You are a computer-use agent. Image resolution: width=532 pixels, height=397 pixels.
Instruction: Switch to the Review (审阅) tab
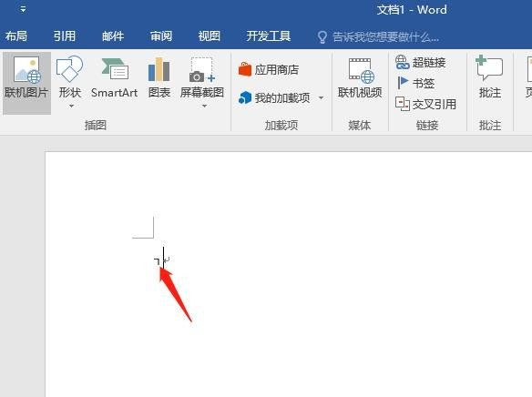coord(161,36)
